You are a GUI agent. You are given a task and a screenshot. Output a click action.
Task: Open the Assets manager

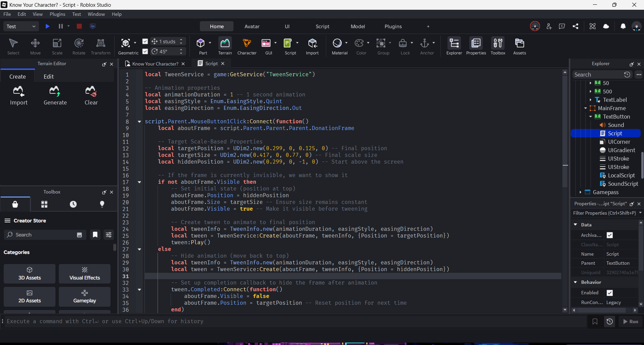[520, 46]
